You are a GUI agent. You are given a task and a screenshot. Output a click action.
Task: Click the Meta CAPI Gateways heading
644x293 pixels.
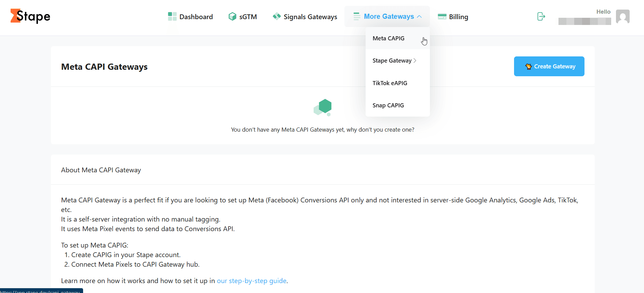[x=104, y=67]
